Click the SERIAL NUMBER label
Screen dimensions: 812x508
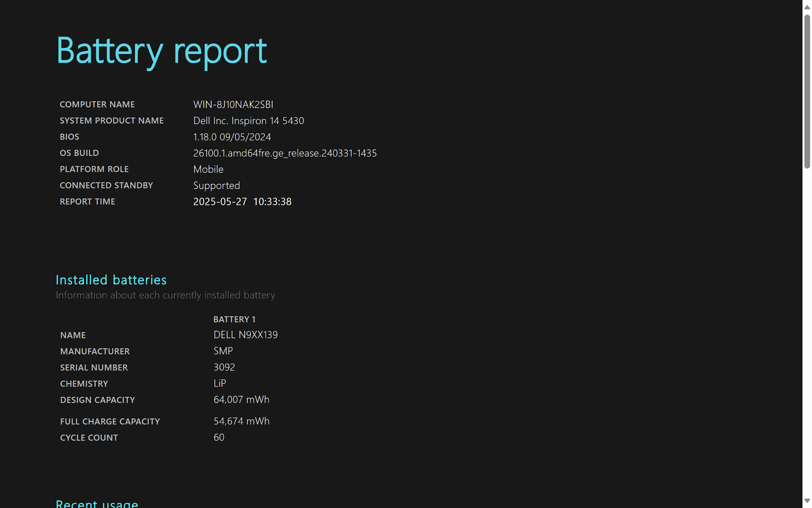click(94, 368)
